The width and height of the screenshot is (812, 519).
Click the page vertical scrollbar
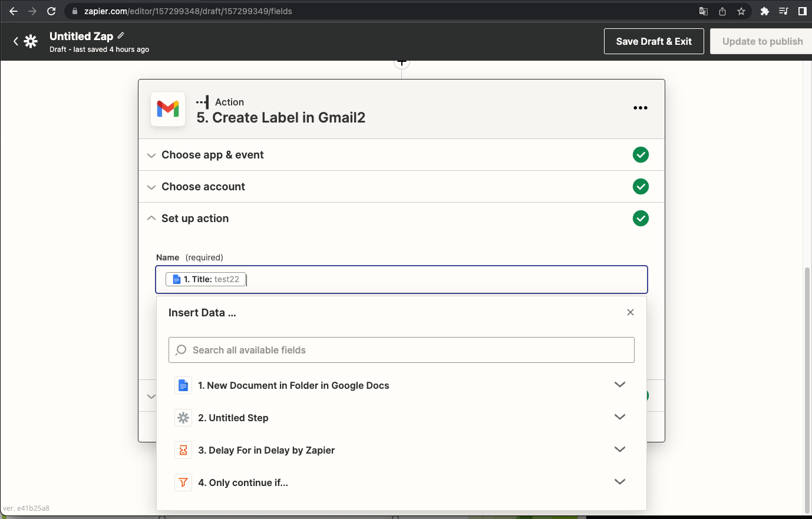click(807, 390)
